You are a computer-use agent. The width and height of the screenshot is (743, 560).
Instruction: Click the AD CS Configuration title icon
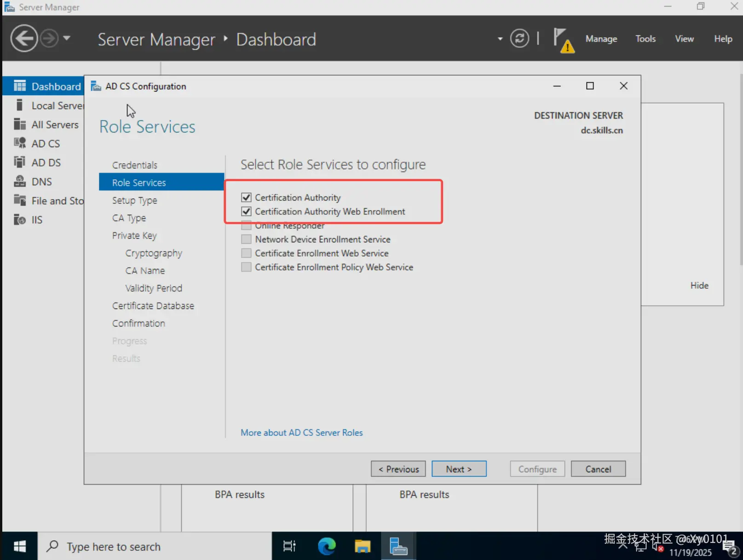tap(96, 86)
